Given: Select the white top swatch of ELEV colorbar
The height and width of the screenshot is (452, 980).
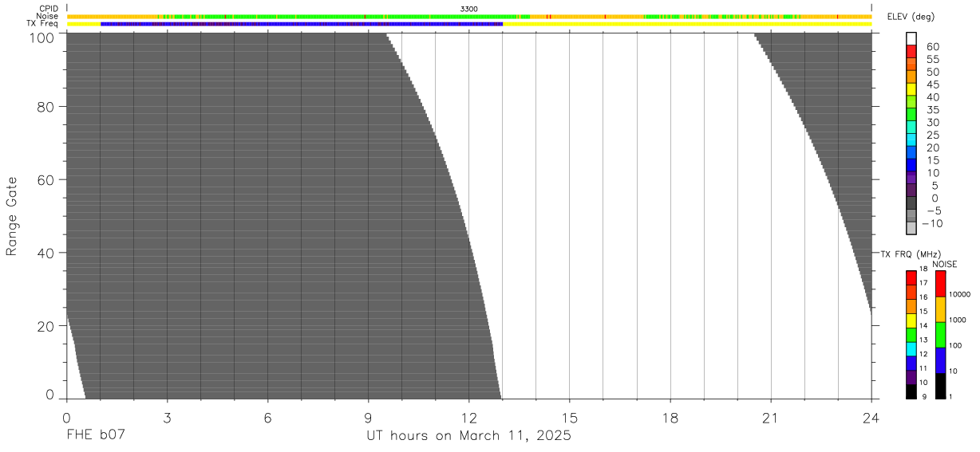Looking at the screenshot, I should [x=911, y=38].
